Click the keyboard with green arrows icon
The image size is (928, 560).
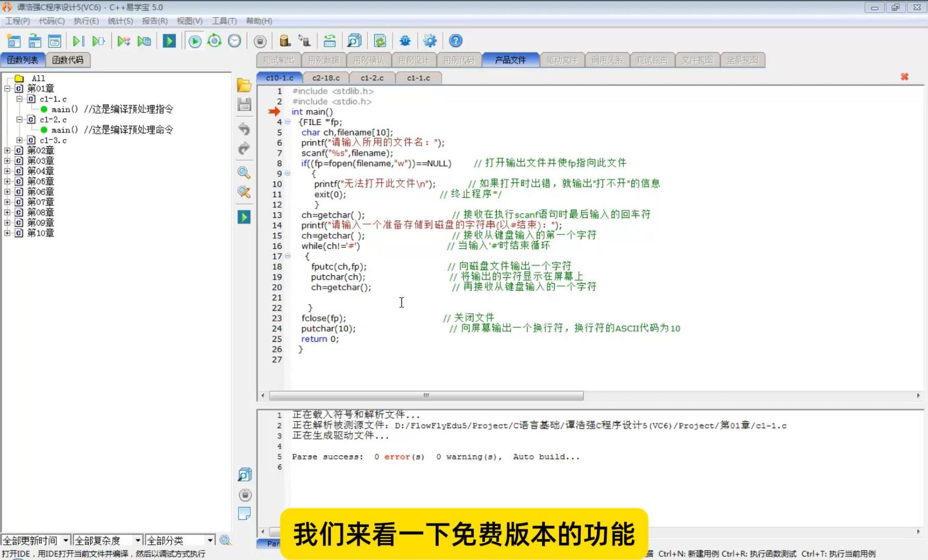click(x=330, y=41)
